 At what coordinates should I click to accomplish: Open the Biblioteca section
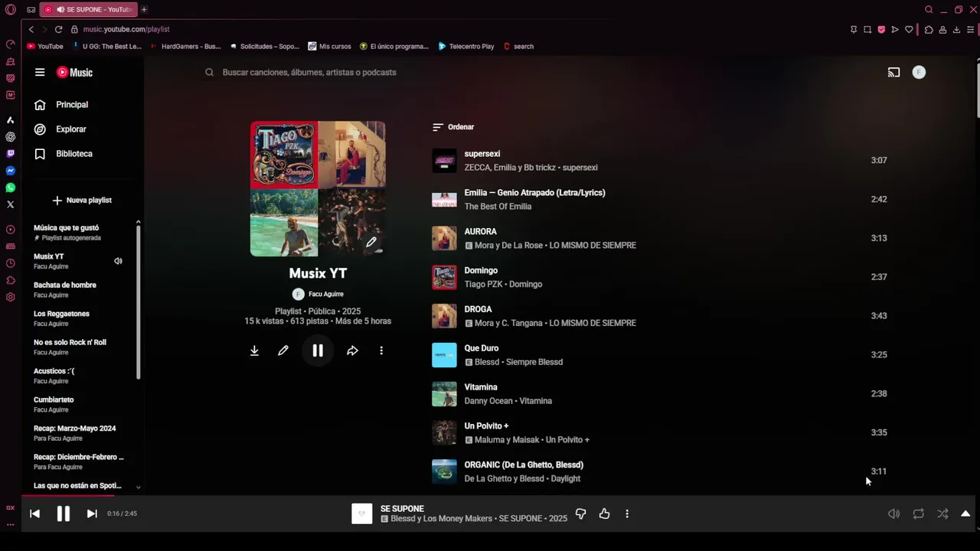(64, 154)
